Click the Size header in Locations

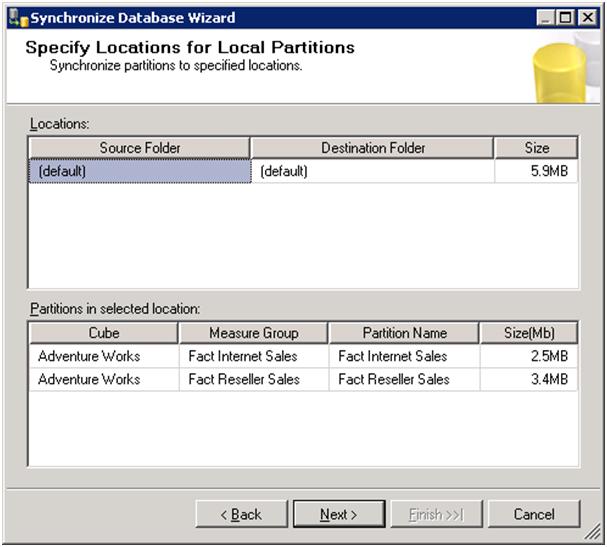[537, 148]
